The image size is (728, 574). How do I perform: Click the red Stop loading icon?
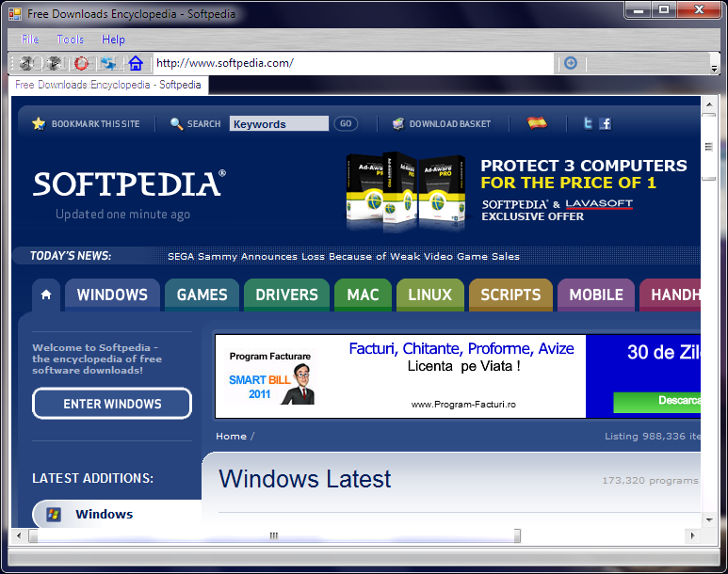point(82,63)
